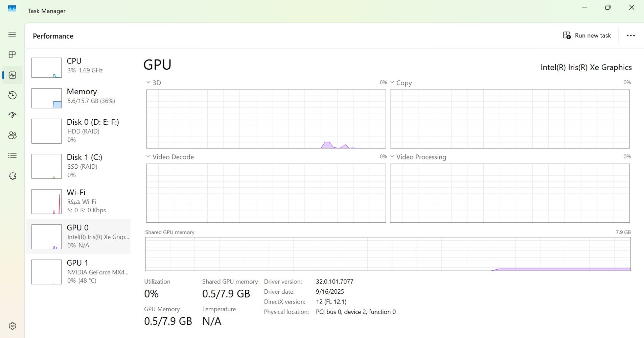Screen dimensions: 644x338
Task: Select Disk 0 (D: E: F:) entry
Action: [78, 131]
